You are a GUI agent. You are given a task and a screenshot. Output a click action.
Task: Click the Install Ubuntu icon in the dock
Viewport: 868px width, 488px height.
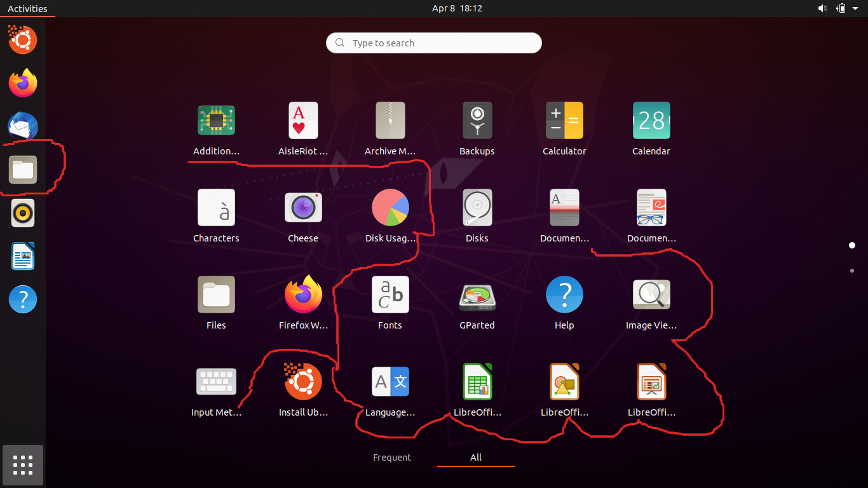23,40
